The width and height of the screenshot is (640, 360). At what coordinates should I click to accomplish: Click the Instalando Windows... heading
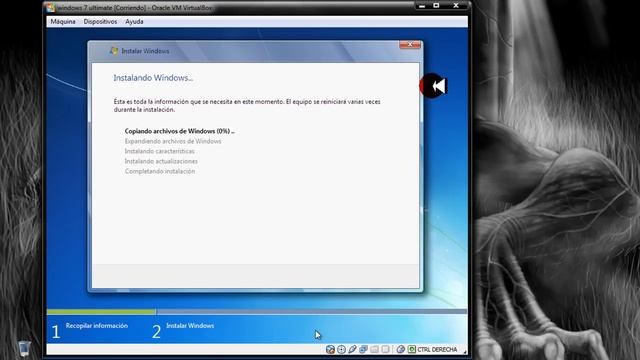pos(153,78)
